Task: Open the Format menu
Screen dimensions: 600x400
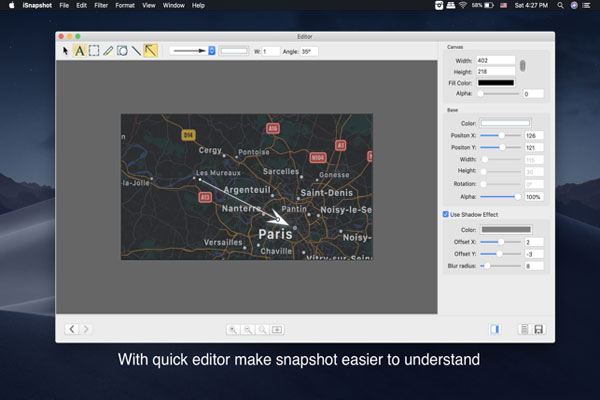Action: pyautogui.click(x=125, y=6)
